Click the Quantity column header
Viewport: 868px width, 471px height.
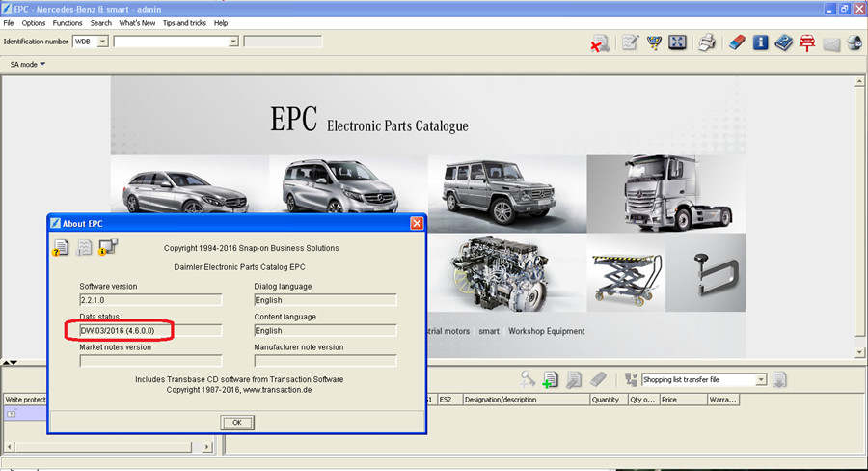[609, 400]
